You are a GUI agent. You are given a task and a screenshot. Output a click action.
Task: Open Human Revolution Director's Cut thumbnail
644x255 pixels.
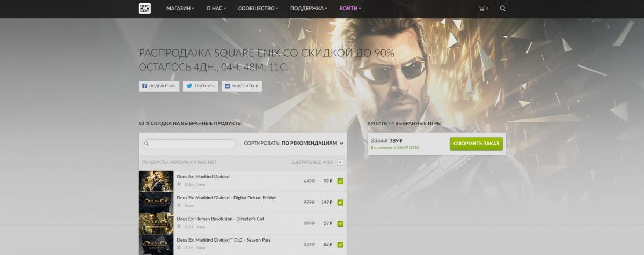pyautogui.click(x=156, y=223)
